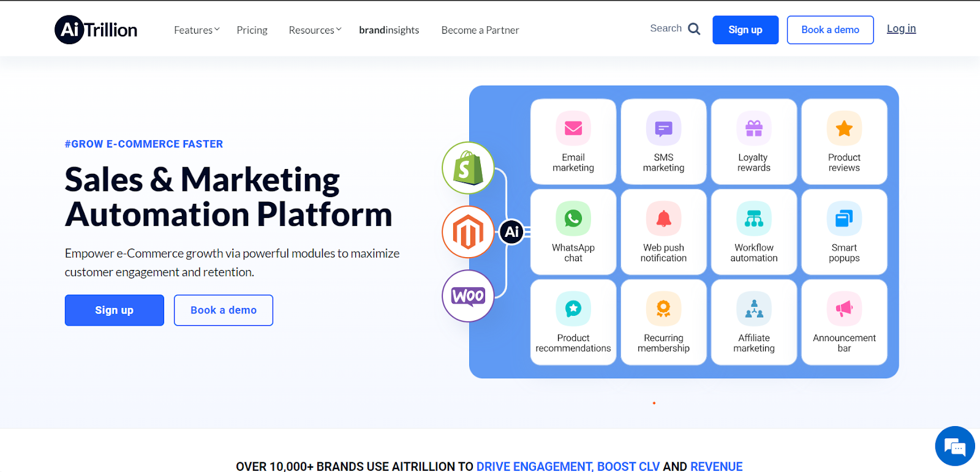Click the blue REVENUE text
Screen dimensions: 980x472
[716, 466]
